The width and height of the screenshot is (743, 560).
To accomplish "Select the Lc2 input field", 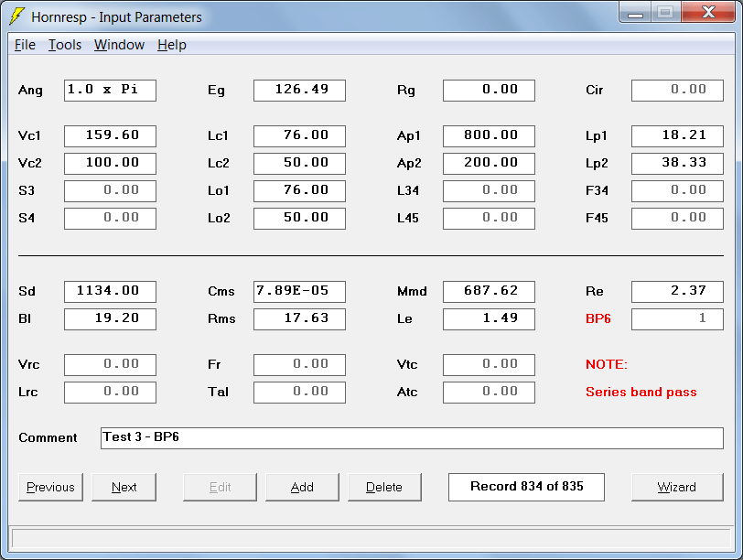I will tap(299, 164).
